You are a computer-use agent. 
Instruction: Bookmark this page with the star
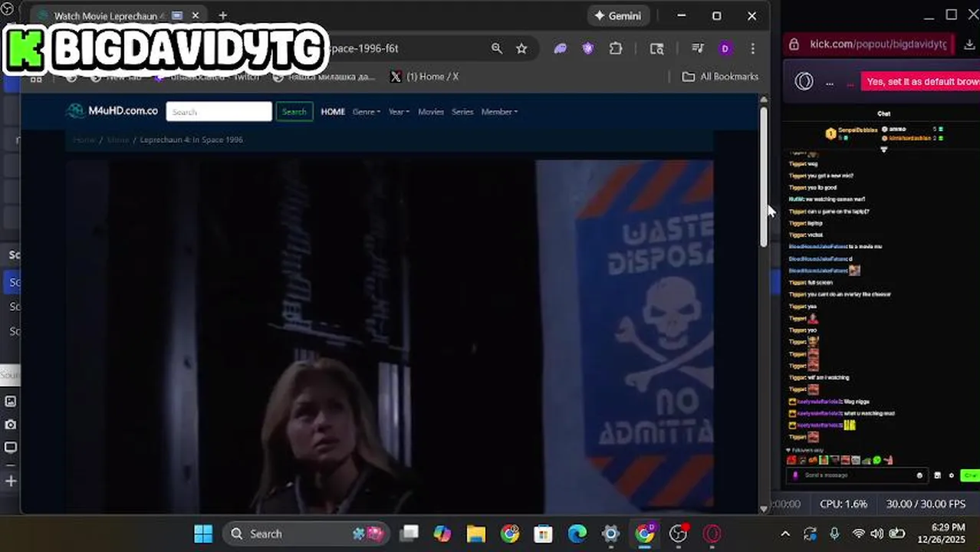[x=521, y=48]
